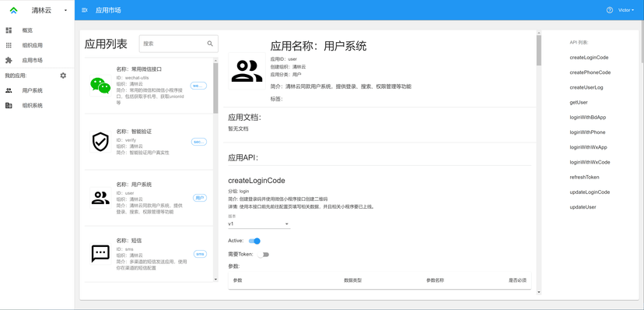This screenshot has width=644, height=310.
Task: Click the app list scrollbar up arrow
Action: coord(215,61)
